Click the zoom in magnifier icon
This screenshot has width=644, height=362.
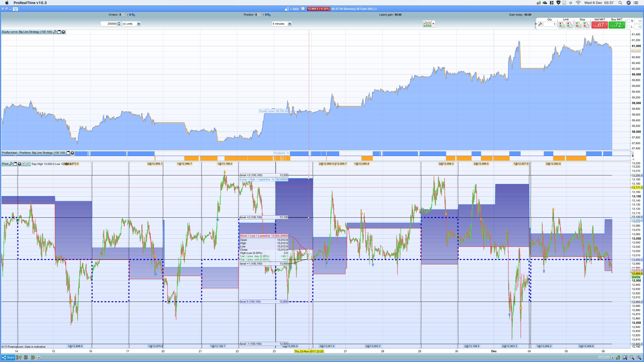coord(639,357)
